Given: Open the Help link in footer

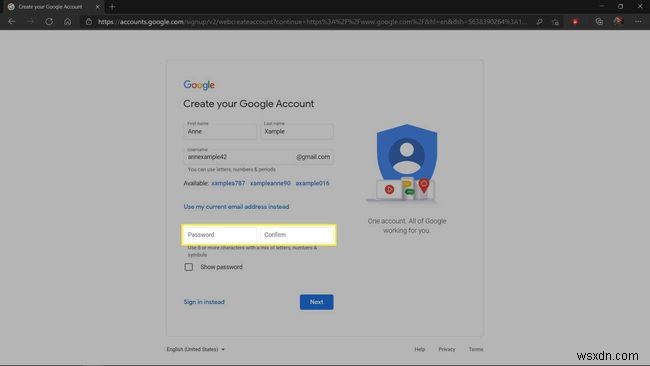Looking at the screenshot, I should [420, 349].
